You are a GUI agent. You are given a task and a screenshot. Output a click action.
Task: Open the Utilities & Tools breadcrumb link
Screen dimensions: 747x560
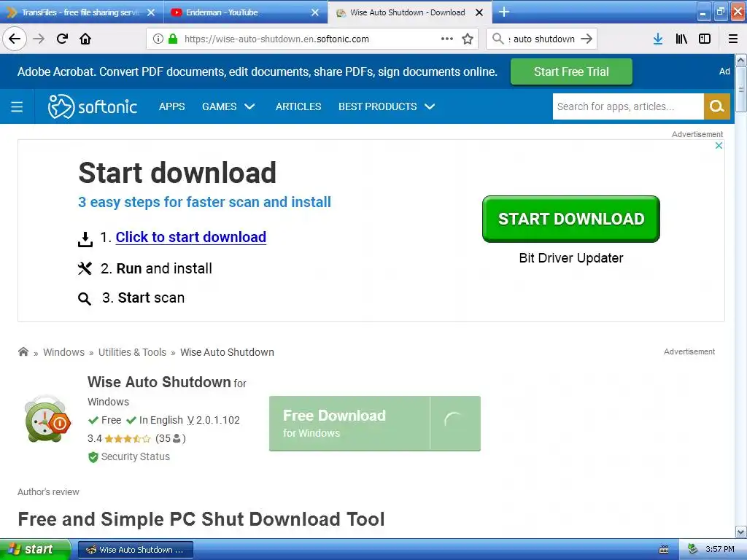point(132,352)
